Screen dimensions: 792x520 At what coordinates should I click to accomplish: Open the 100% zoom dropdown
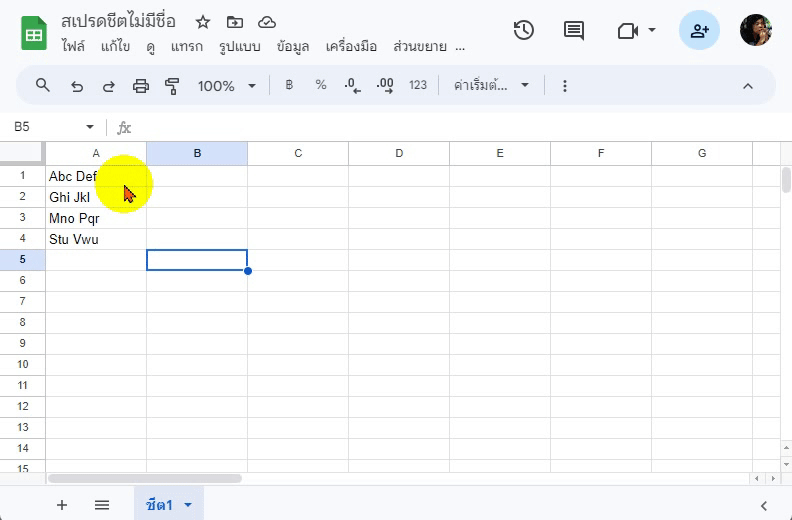pyautogui.click(x=227, y=86)
